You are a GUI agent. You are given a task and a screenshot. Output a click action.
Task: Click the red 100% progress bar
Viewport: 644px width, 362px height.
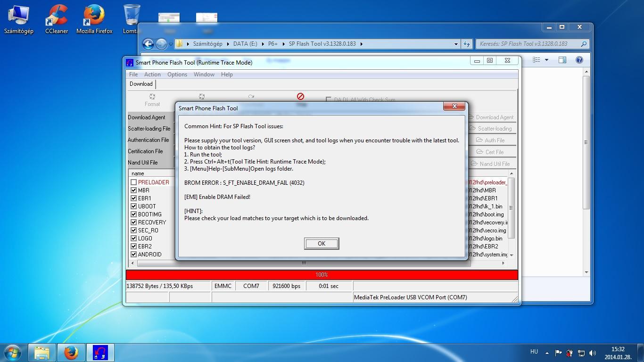click(x=322, y=275)
